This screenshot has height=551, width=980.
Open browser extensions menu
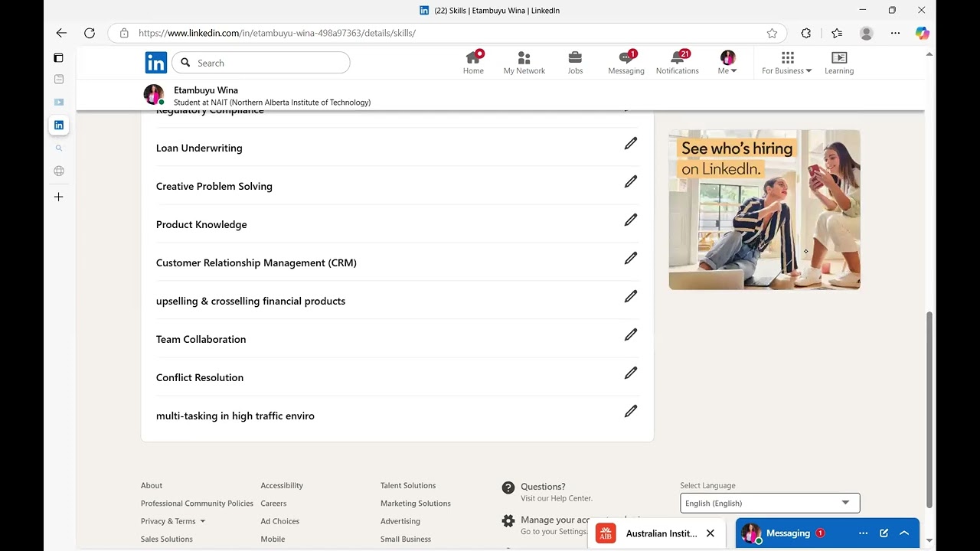[x=805, y=33]
